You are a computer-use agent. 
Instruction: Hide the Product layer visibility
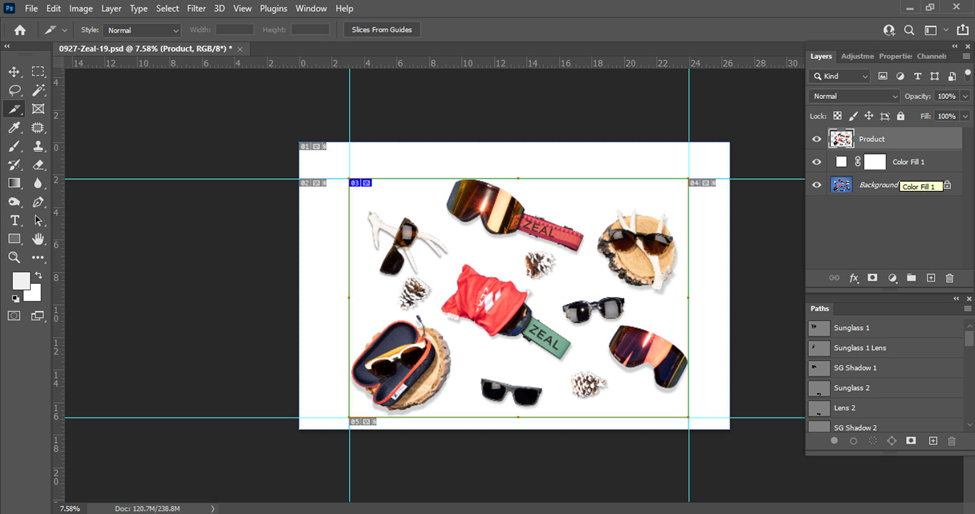tap(817, 139)
